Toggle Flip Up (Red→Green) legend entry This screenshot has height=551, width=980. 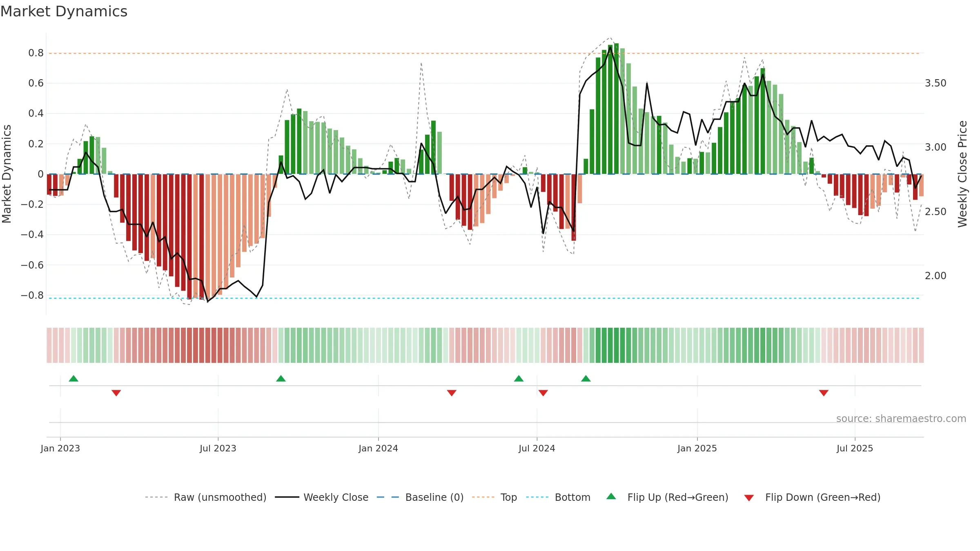[x=667, y=497]
